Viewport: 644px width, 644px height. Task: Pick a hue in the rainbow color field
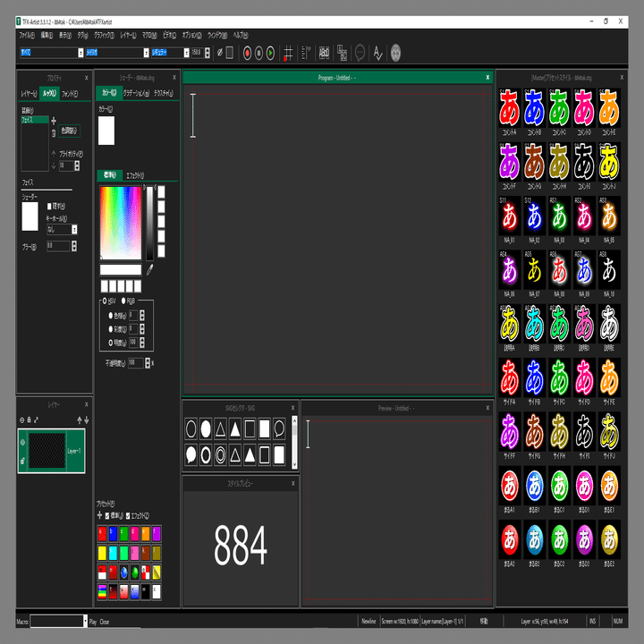click(x=121, y=222)
